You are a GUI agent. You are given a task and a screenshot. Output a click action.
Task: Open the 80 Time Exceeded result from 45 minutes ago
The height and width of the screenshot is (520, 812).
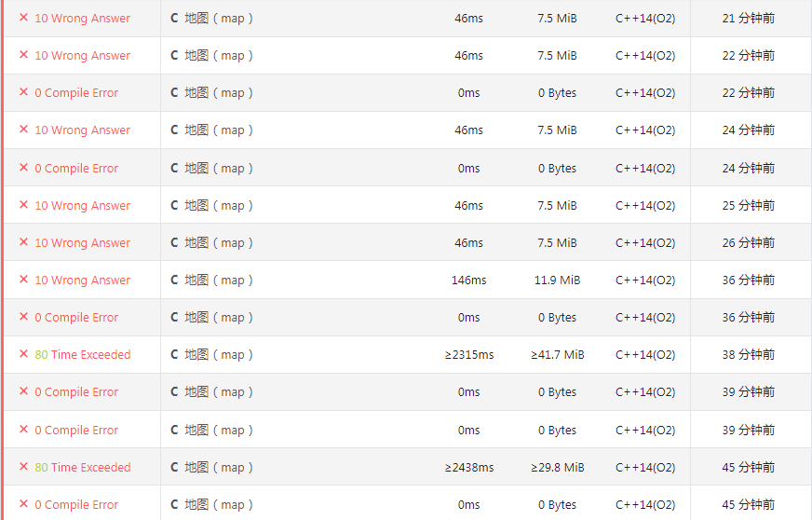(x=82, y=467)
